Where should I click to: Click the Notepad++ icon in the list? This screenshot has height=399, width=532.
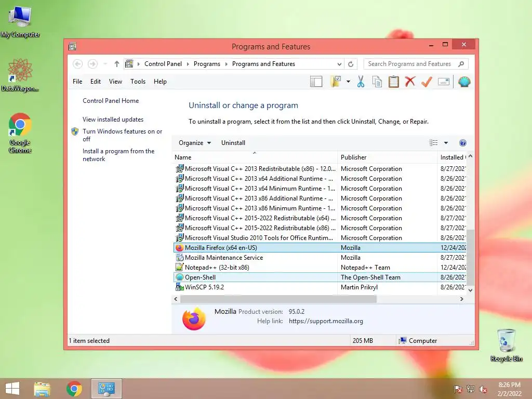pos(179,268)
